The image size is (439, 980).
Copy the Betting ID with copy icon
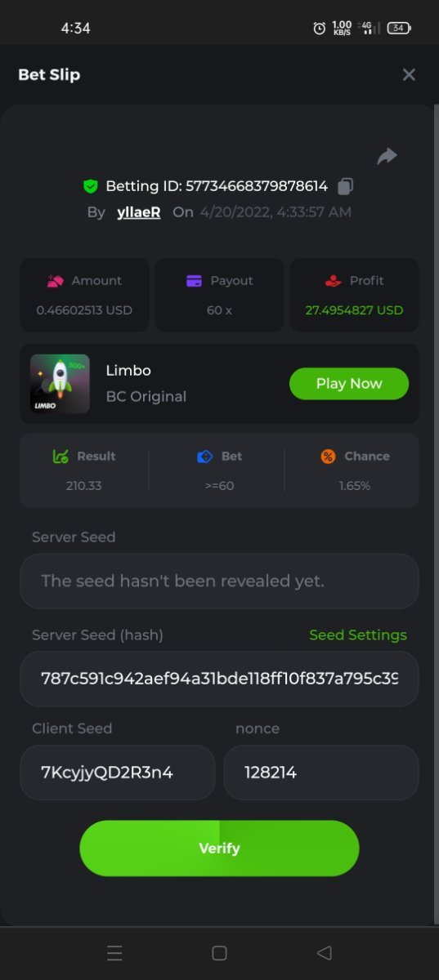345,186
